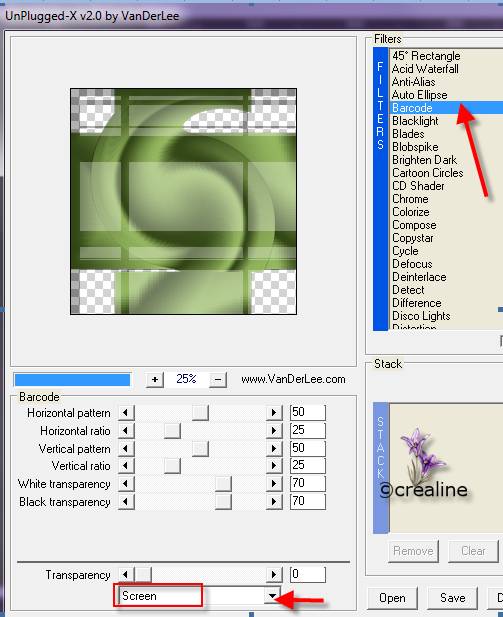Image resolution: width=503 pixels, height=617 pixels.
Task: Click the Remove stack button
Action: [413, 551]
